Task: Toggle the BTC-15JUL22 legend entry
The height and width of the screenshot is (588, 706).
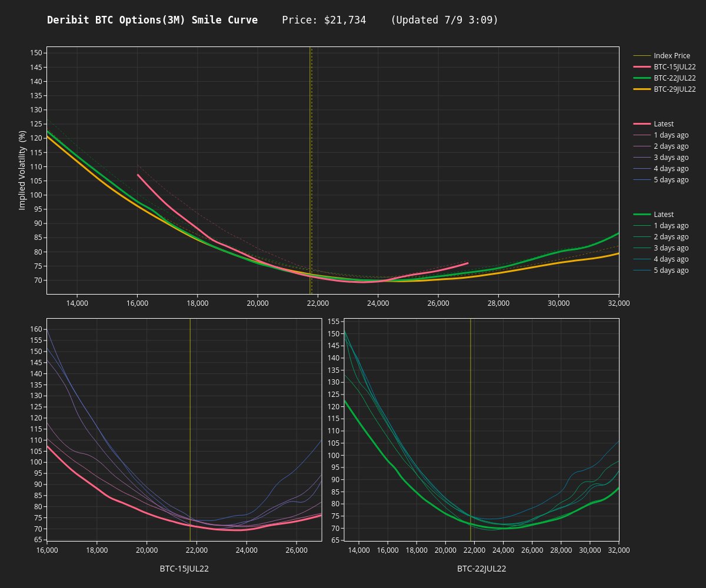Action: click(x=665, y=67)
